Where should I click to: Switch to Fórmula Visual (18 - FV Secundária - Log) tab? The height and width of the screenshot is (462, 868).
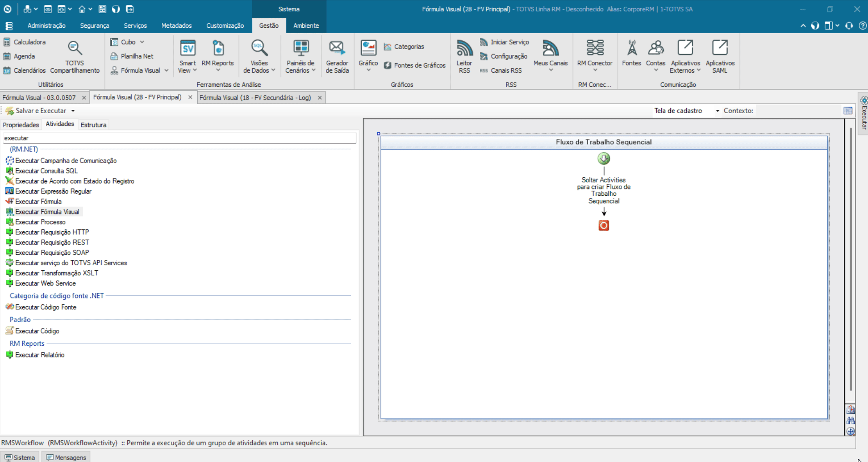255,98
